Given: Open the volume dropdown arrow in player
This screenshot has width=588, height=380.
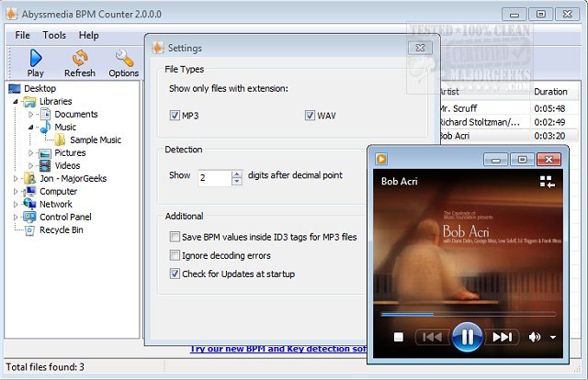Looking at the screenshot, I should coord(553,338).
